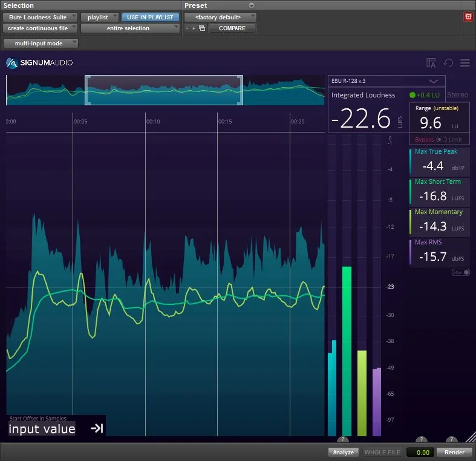Viewport: 476px width, 461px height.
Task: Click the Max True Peak readout panel
Action: 439,162
